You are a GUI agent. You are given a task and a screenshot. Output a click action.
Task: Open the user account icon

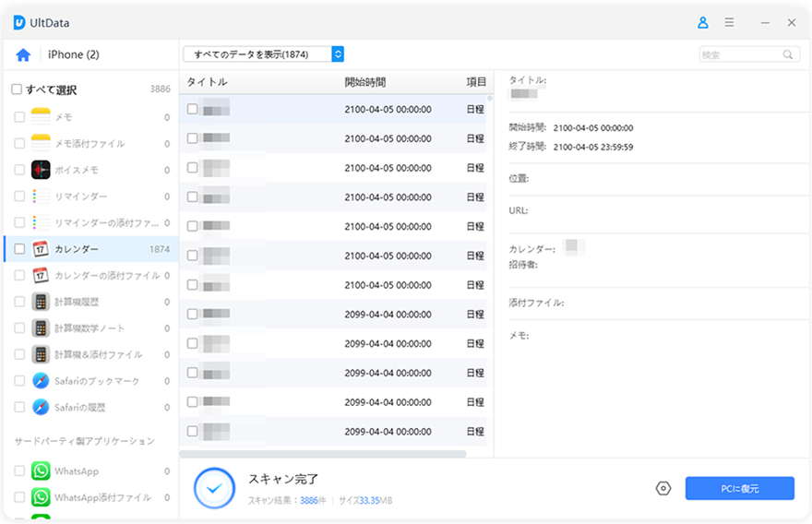point(703,23)
